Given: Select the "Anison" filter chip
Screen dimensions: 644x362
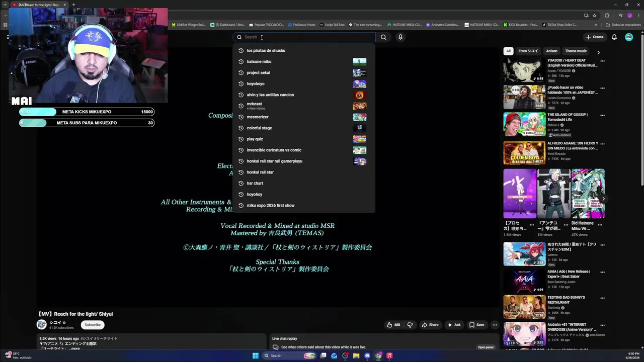Looking at the screenshot, I should point(552,51).
